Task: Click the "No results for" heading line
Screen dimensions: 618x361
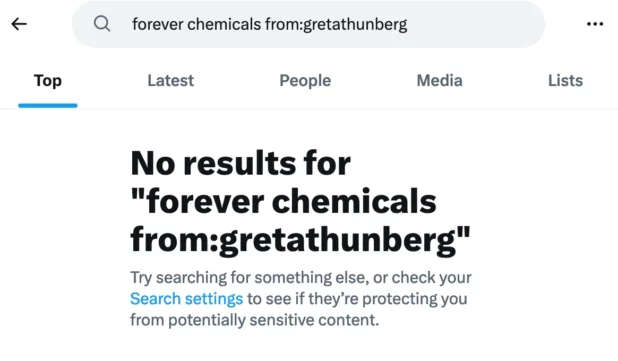Action: point(240,163)
